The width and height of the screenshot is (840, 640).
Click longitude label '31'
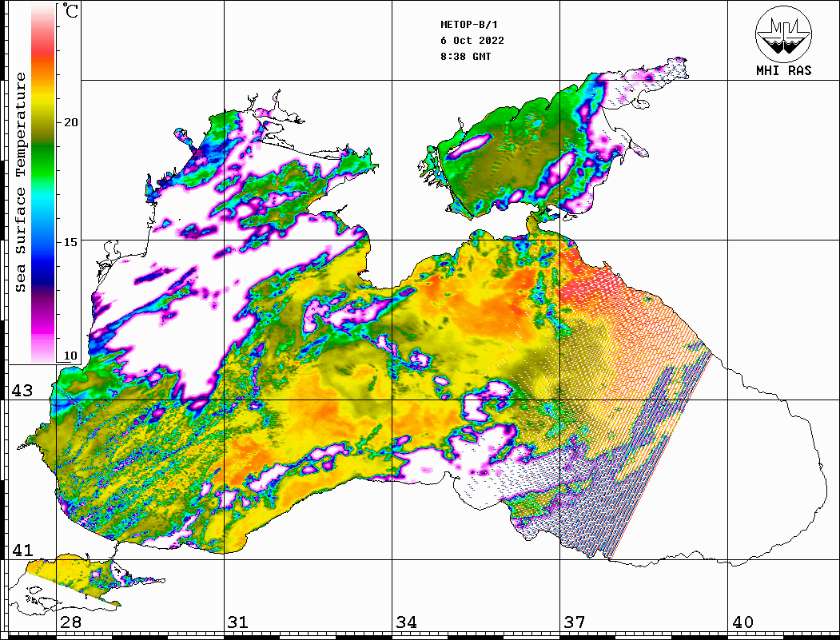point(238,622)
